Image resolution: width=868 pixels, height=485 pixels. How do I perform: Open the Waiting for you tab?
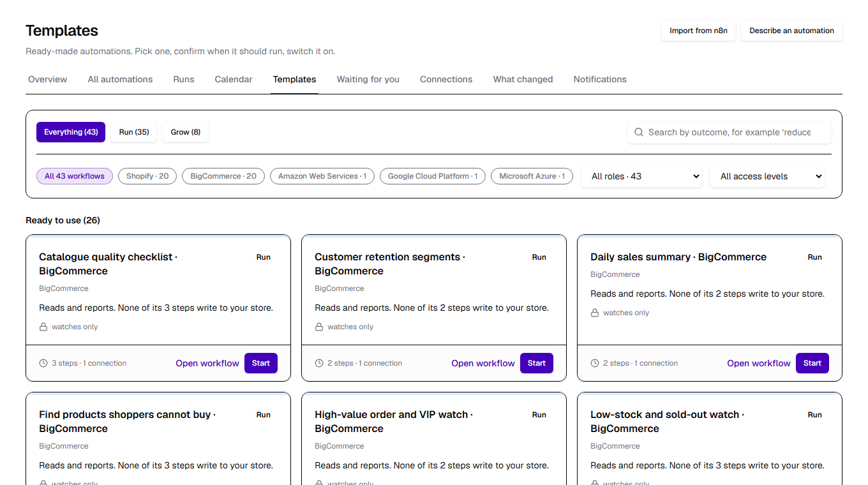point(368,79)
